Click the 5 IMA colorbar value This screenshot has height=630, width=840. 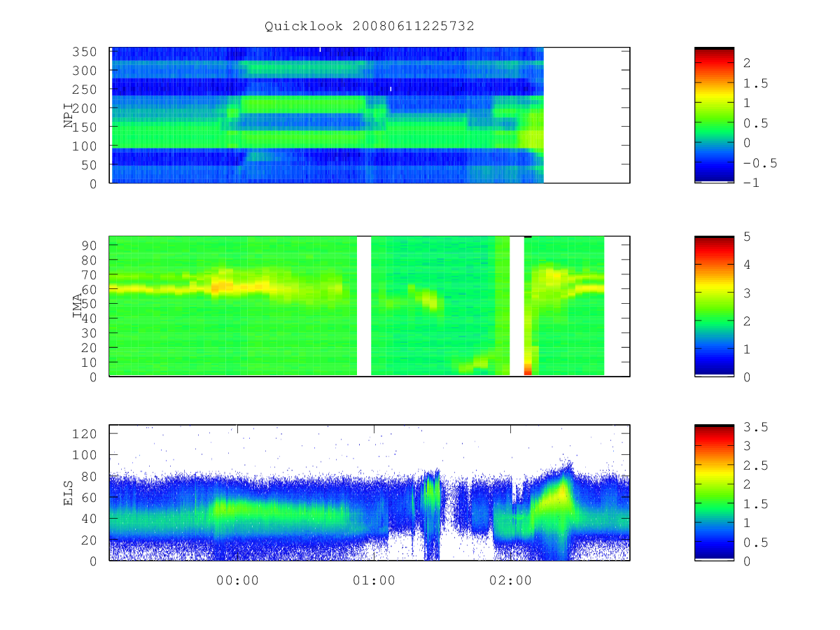tap(747, 237)
